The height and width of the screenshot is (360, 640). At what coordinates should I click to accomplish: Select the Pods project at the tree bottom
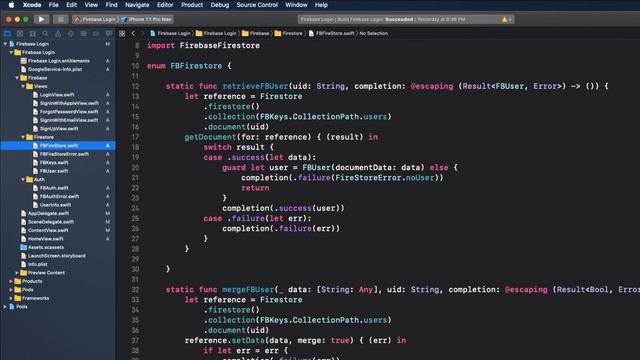(x=22, y=307)
